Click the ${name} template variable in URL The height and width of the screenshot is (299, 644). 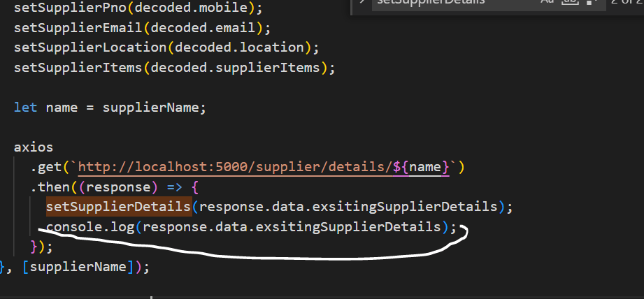[x=421, y=168]
